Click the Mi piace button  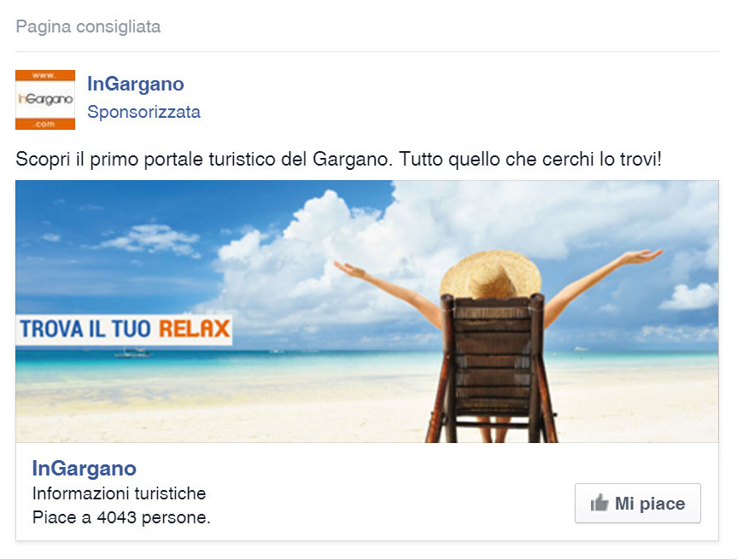(x=637, y=503)
